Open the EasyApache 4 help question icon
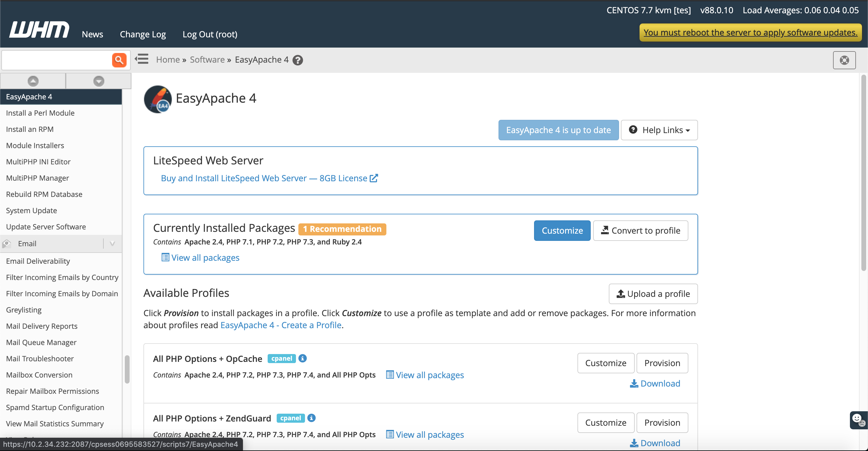The height and width of the screenshot is (451, 868). point(297,60)
